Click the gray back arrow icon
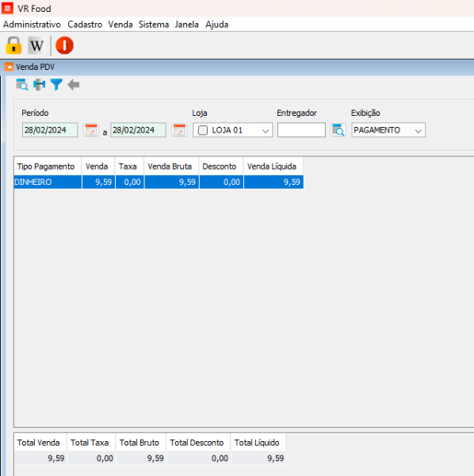Image resolution: width=474 pixels, height=476 pixels. click(74, 85)
